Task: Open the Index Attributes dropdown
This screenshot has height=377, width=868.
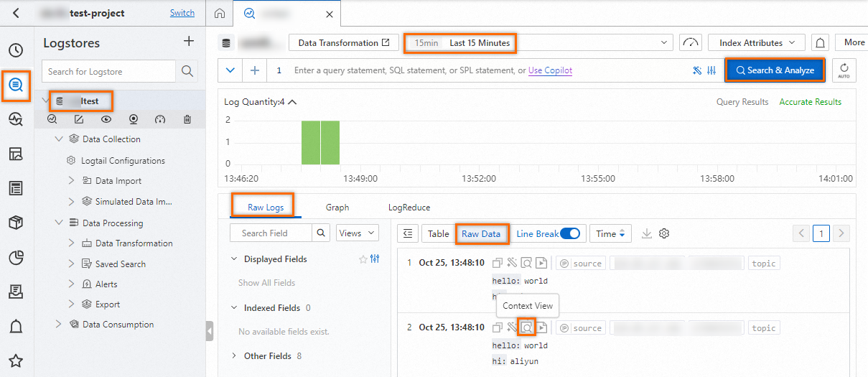Action: 757,42
